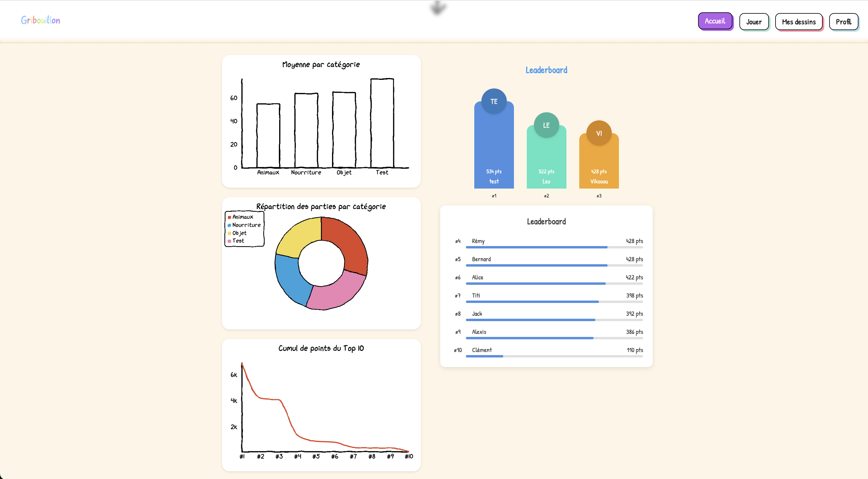Click the blue first-place podium column
Image resolution: width=868 pixels, height=479 pixels.
(x=494, y=148)
